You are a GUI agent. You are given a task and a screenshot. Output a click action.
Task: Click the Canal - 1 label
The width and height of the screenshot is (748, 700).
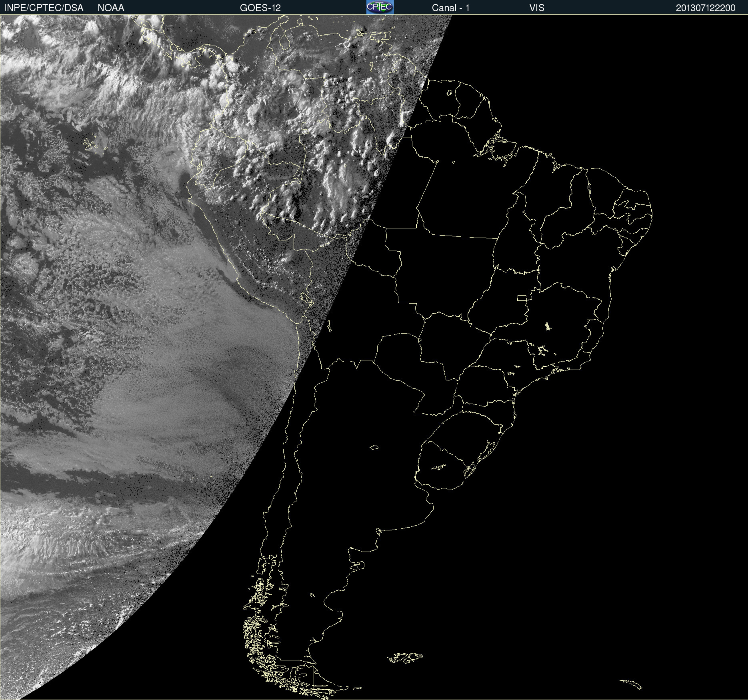point(450,8)
